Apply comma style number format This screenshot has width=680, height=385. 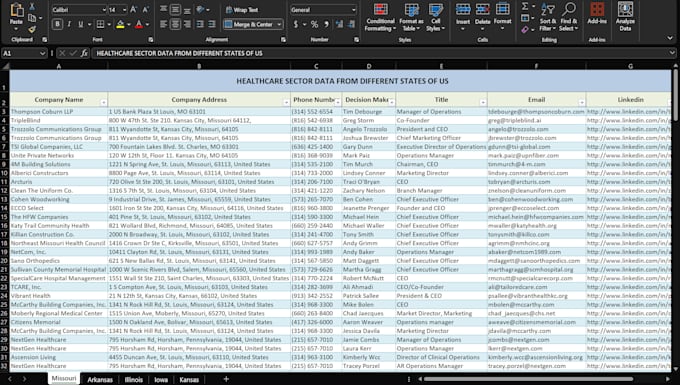[x=326, y=24]
